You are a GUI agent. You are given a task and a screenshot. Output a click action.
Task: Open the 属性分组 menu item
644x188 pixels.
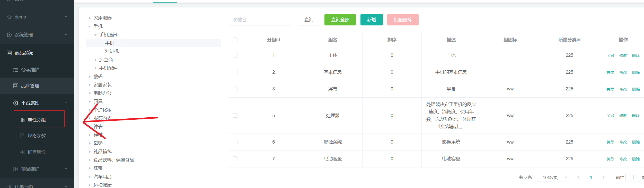pyautogui.click(x=37, y=120)
